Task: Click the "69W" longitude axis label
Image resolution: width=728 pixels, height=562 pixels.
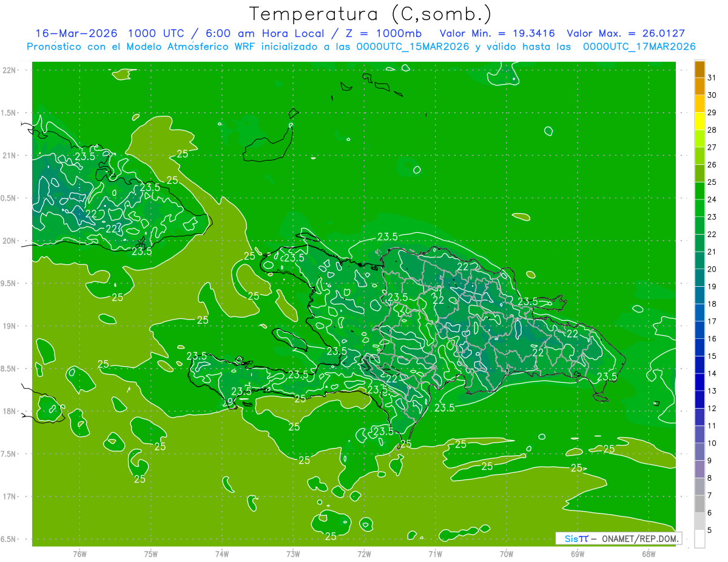Action: (578, 554)
